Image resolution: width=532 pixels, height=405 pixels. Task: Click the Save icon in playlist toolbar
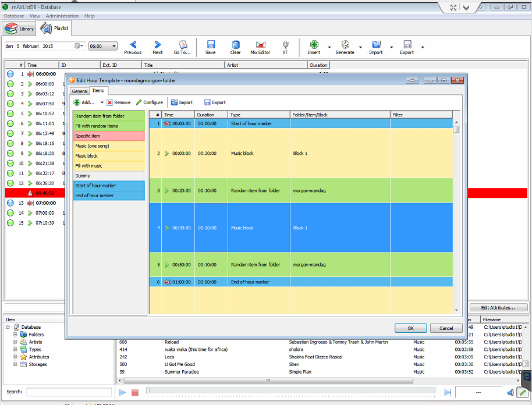click(210, 45)
